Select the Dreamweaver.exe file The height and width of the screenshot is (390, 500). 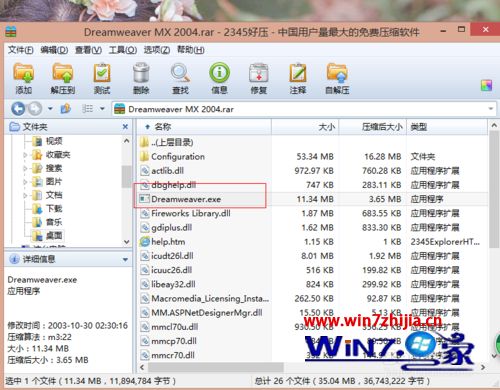[x=186, y=199]
